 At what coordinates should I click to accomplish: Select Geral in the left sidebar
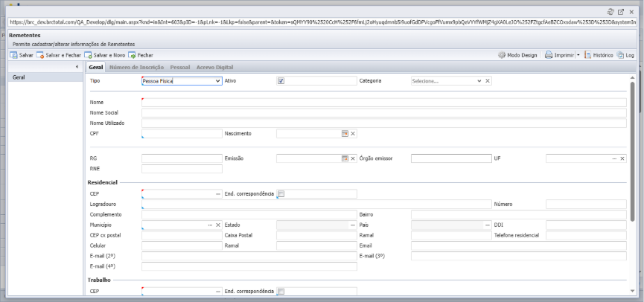click(x=45, y=77)
